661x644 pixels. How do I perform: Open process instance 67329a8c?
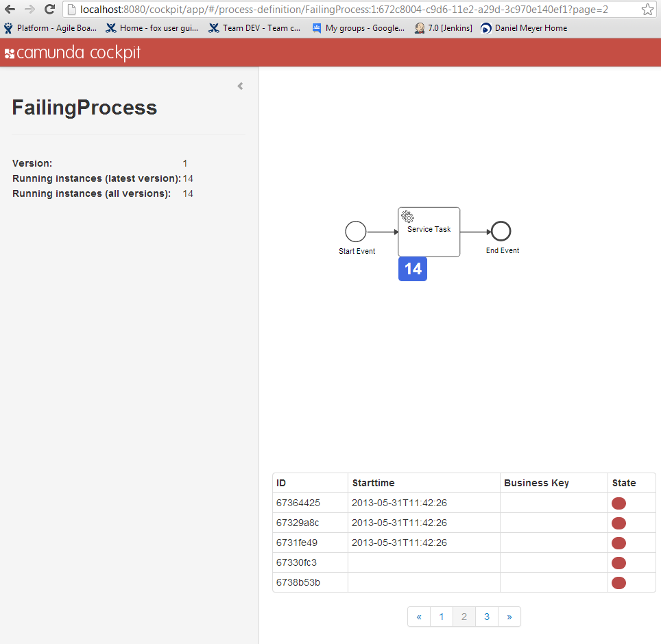pyautogui.click(x=297, y=523)
